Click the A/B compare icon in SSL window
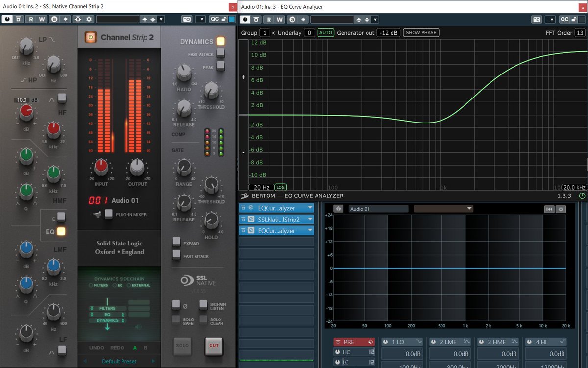The width and height of the screenshot is (588, 368). [x=54, y=19]
